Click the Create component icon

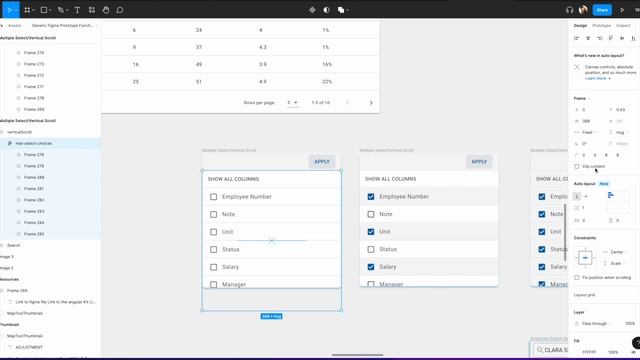click(x=312, y=10)
